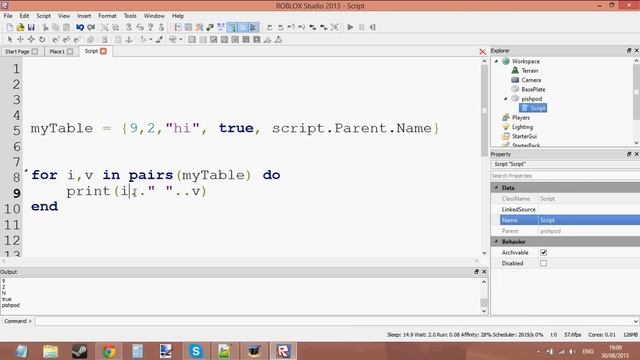
Task: Collapse the Workspace tree node
Action: [x=496, y=61]
